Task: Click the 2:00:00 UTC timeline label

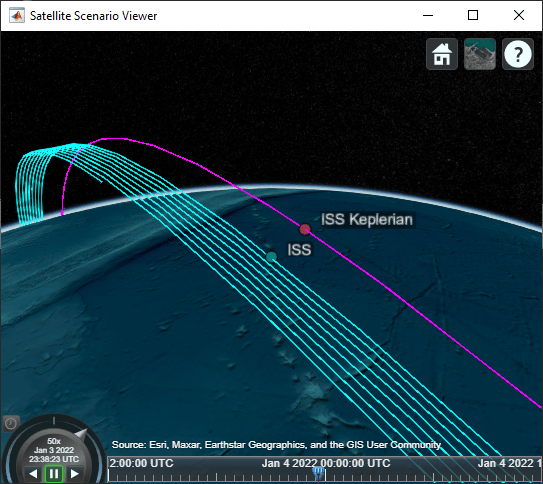Action: 141,463
